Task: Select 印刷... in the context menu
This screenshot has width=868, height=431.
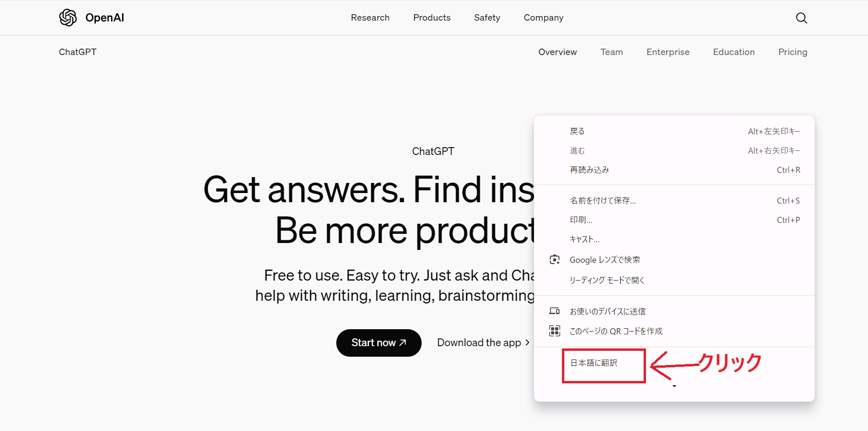Action: (x=674, y=220)
